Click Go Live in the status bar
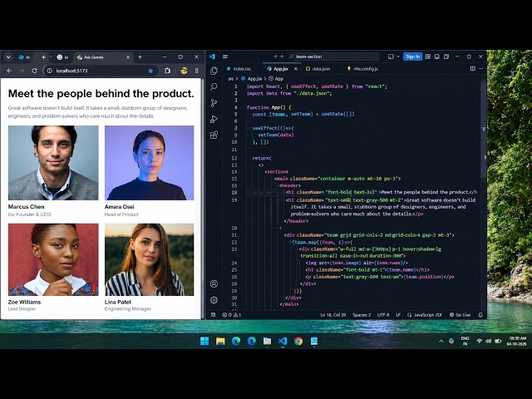The height and width of the screenshot is (399, 532). point(460,315)
